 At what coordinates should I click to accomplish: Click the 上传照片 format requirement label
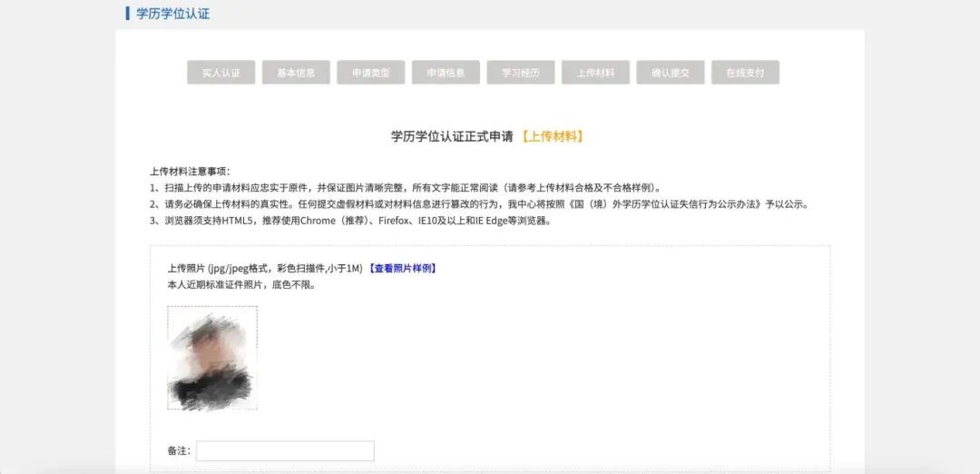coord(265,269)
